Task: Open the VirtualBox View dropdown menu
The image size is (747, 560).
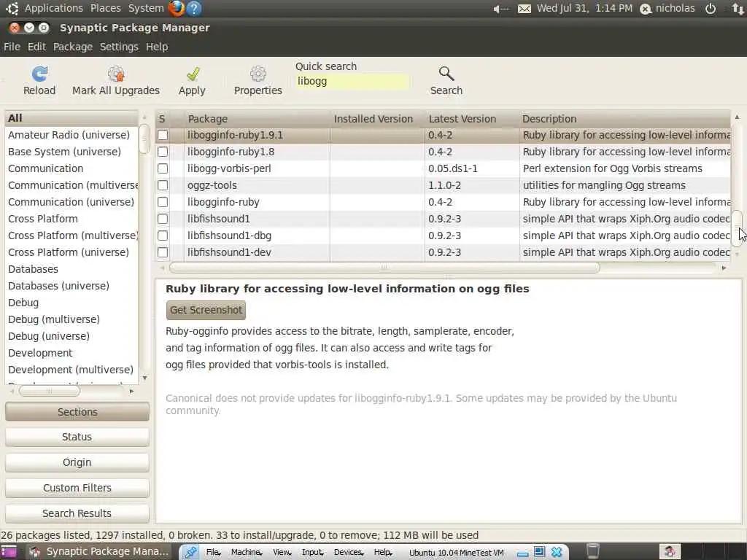Action: 282,553
